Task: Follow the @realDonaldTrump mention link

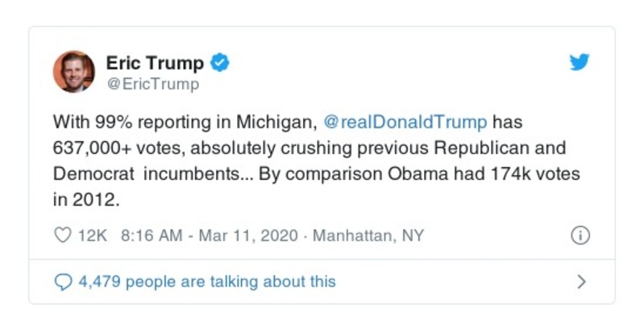Action: coord(405,123)
